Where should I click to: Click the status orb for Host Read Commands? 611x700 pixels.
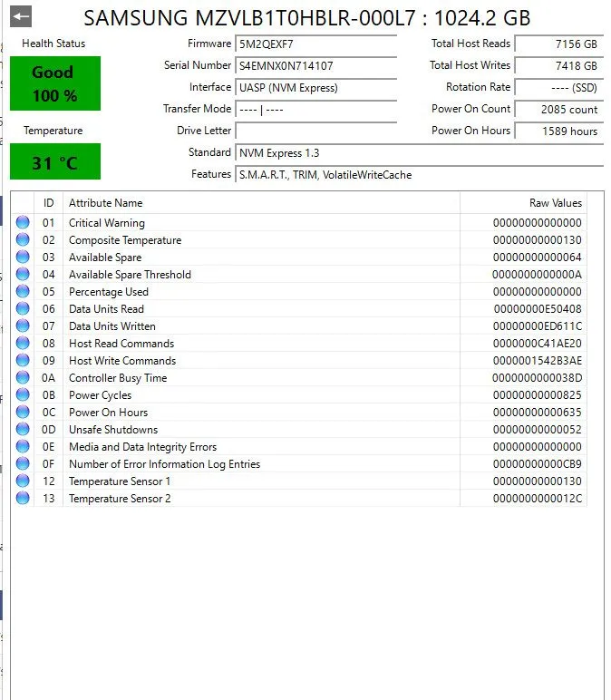[x=23, y=343]
